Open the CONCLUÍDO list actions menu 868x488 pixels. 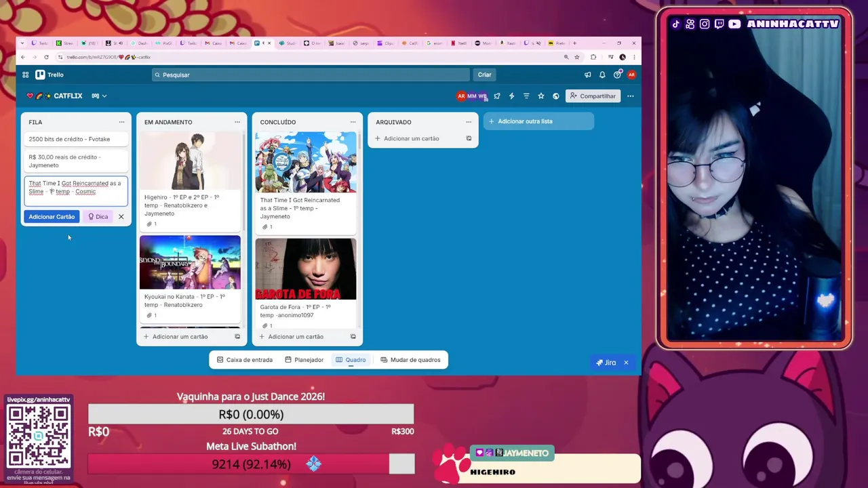tap(353, 122)
